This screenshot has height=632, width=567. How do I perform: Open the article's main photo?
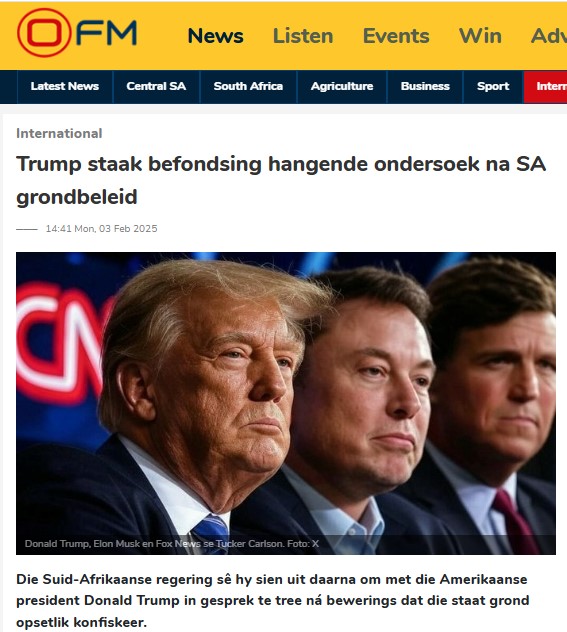click(286, 403)
